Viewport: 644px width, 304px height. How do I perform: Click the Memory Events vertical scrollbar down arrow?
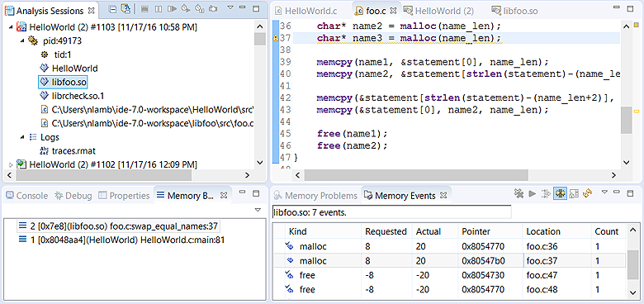(x=633, y=292)
